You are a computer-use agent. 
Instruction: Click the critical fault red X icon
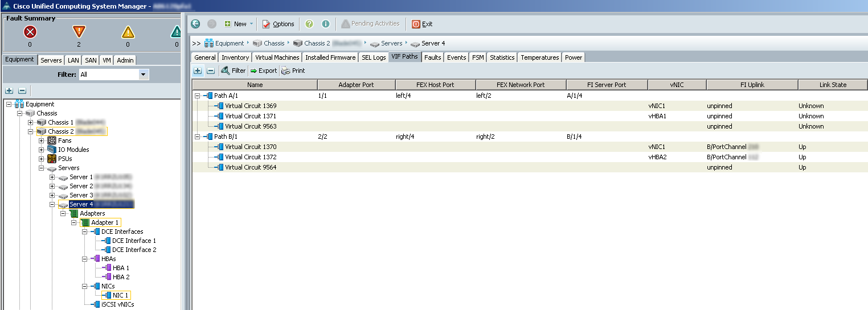click(x=30, y=32)
